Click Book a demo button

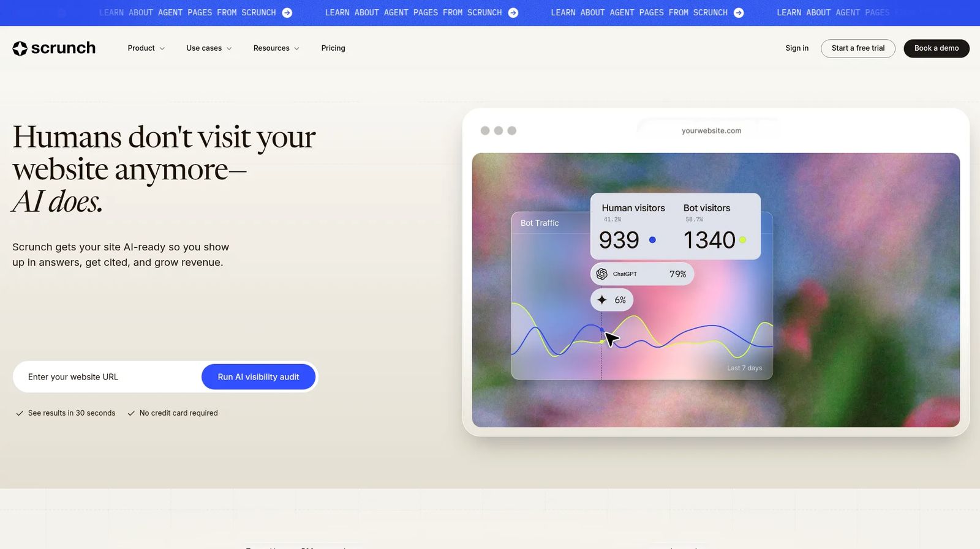tap(937, 48)
